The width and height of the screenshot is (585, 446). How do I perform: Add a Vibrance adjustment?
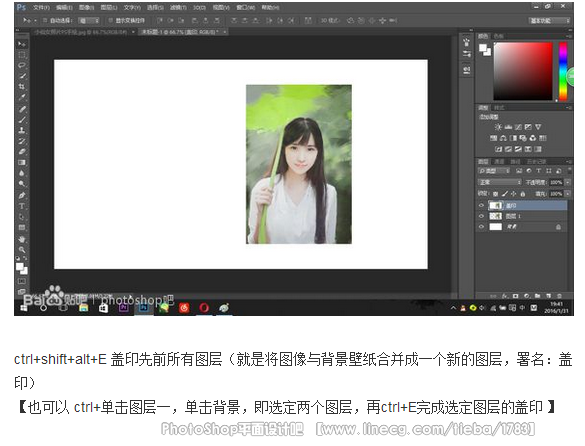click(x=538, y=127)
